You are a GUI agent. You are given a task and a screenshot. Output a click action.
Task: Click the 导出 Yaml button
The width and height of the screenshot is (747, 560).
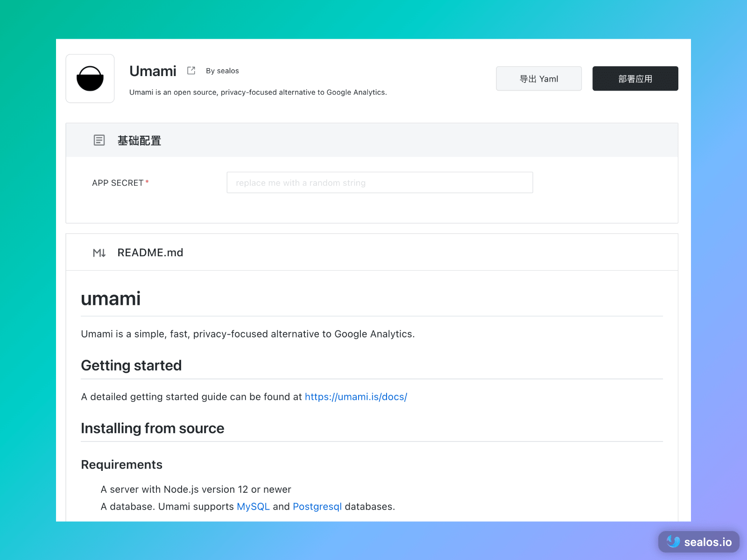[x=539, y=78]
